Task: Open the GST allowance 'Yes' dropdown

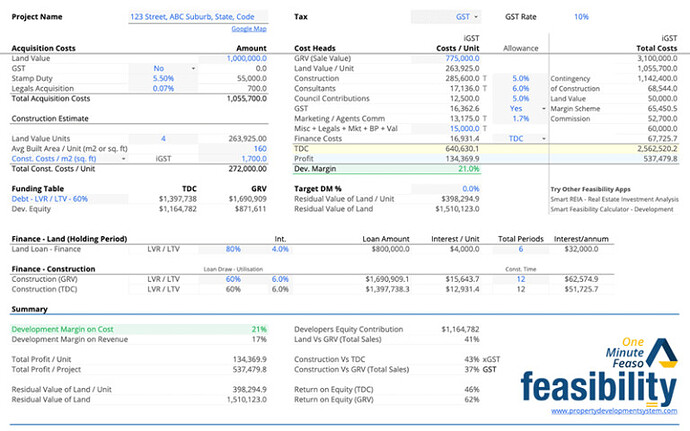Action: coord(543,108)
